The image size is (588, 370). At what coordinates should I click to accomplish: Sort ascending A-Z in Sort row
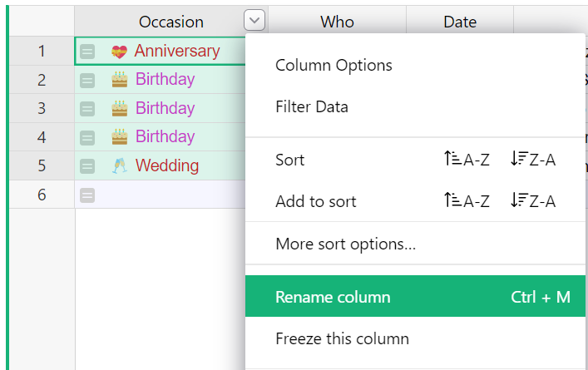[x=467, y=160]
